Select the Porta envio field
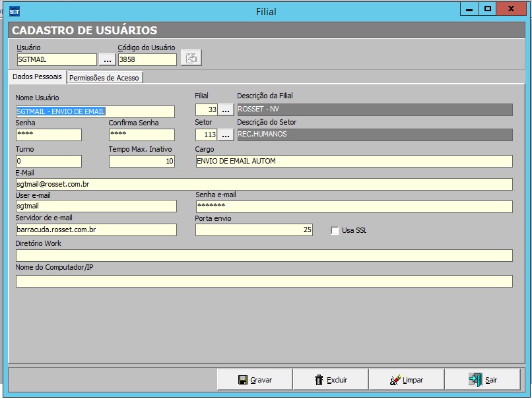The height and width of the screenshot is (399, 532). tap(254, 230)
